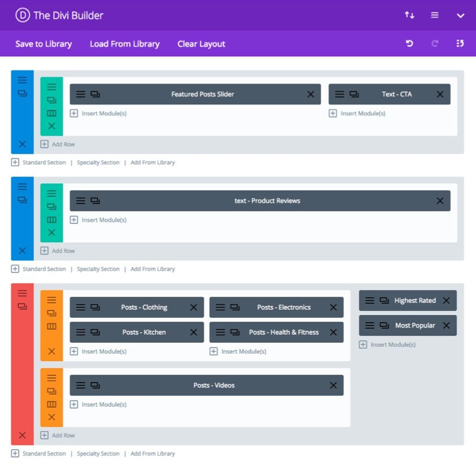This screenshot has width=476, height=466.
Task: Open settings of Text - CTA module
Action: pyautogui.click(x=339, y=94)
